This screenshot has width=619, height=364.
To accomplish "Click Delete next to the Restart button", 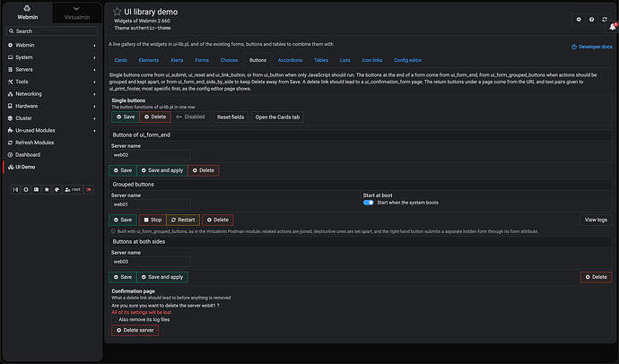I will (x=218, y=220).
